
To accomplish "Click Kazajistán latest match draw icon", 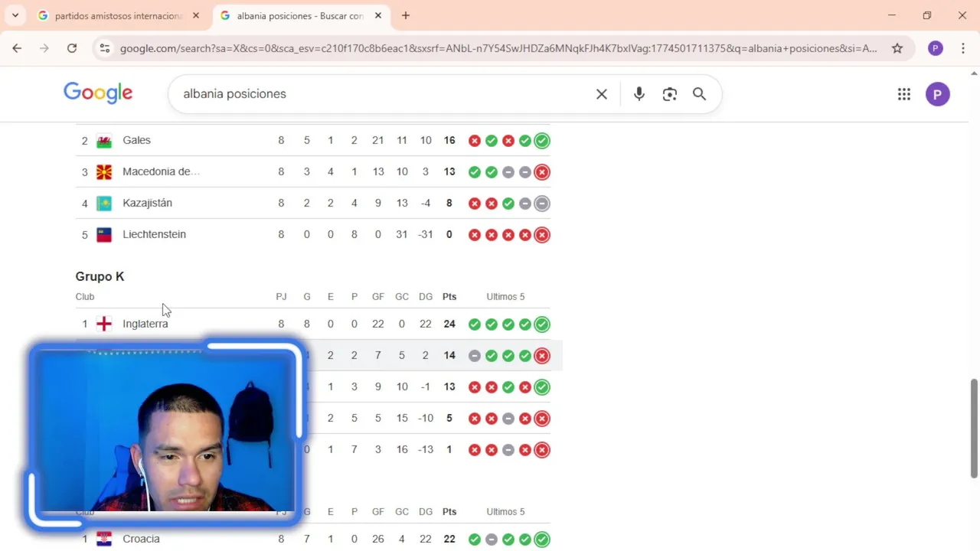I will 542,204.
